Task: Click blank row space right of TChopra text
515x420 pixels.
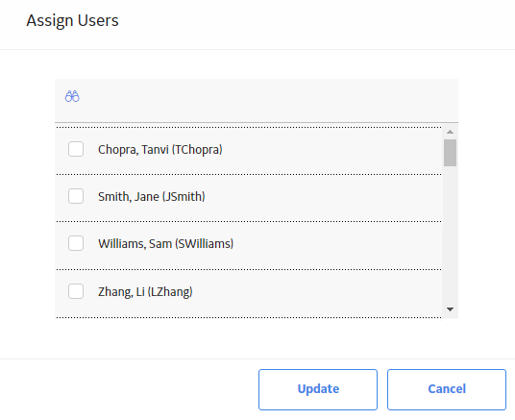Action: pyautogui.click(x=331, y=150)
